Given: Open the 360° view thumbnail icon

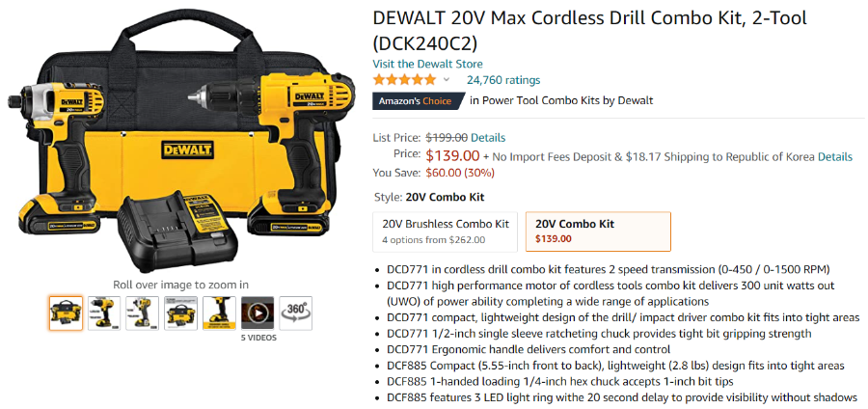Looking at the screenshot, I should click(x=296, y=314).
